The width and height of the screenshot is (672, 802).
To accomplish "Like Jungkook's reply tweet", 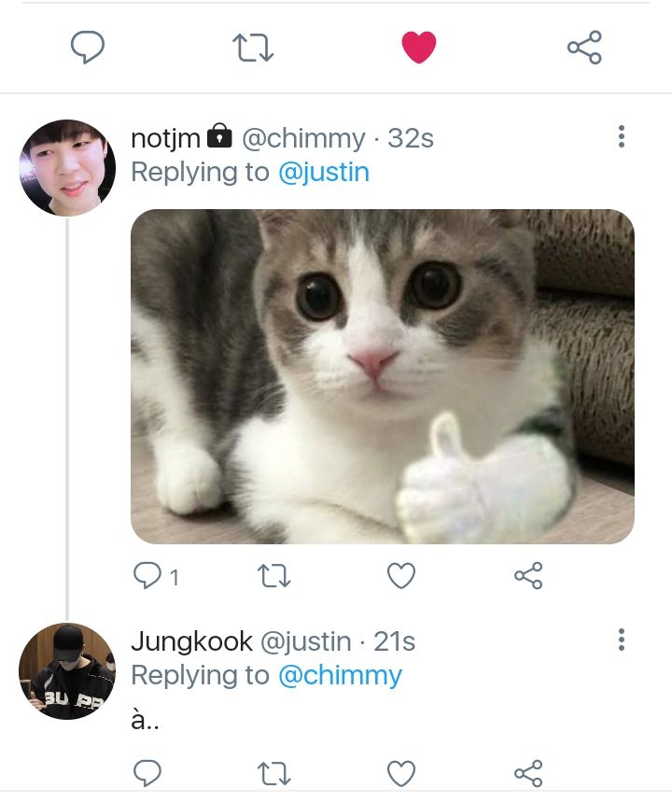I will click(401, 773).
